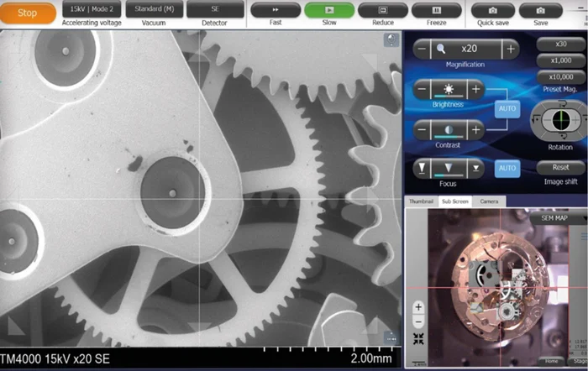Image resolution: width=588 pixels, height=371 pixels.
Task: Lower contrast with the minus button
Action: 422,130
